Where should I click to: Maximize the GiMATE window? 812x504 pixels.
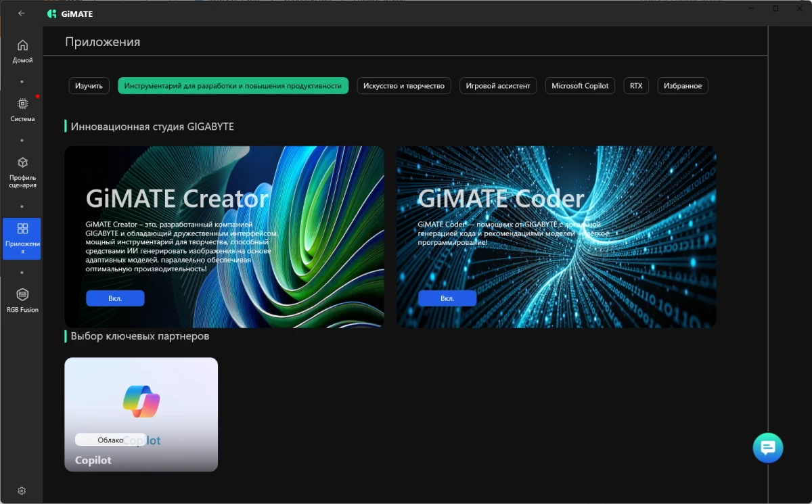[x=775, y=9]
